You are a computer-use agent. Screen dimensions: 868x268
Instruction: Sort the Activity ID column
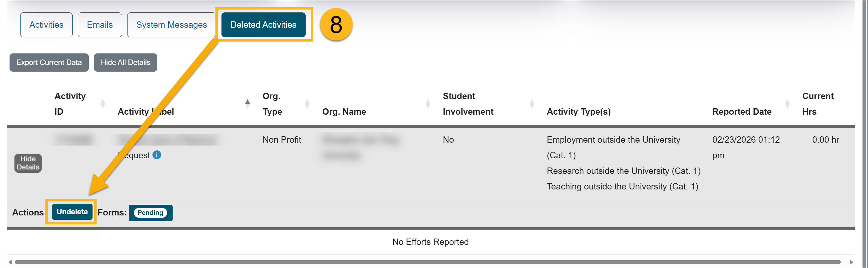coord(103,104)
